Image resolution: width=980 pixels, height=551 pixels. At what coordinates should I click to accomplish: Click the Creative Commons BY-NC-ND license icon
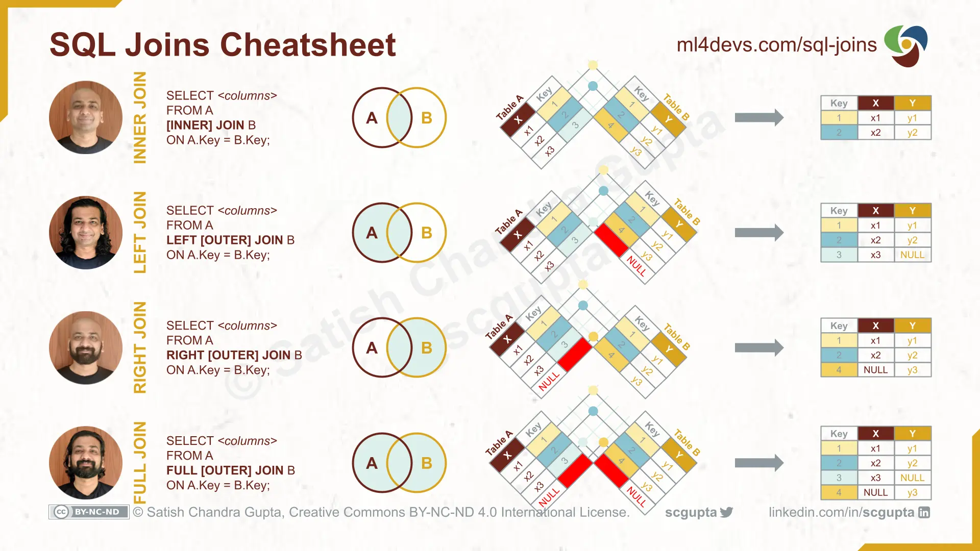pos(87,512)
